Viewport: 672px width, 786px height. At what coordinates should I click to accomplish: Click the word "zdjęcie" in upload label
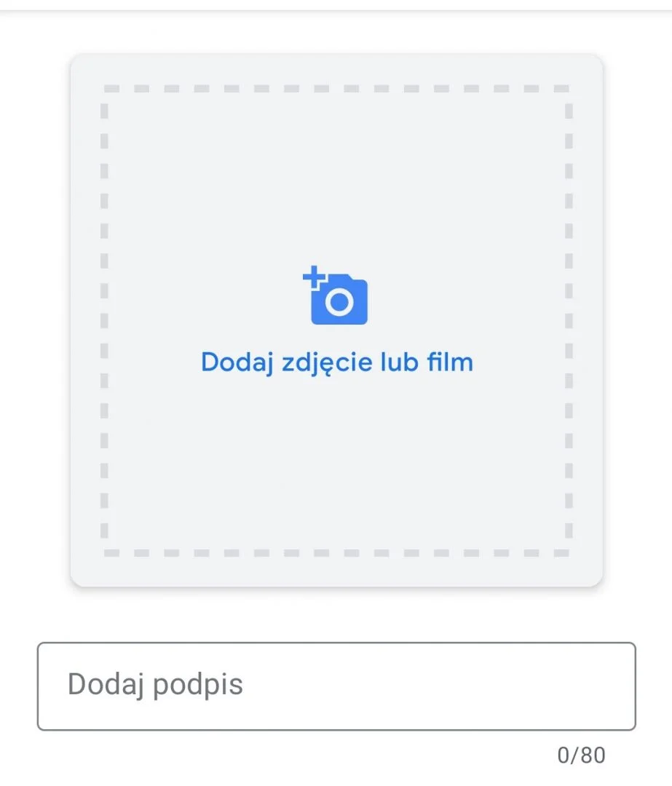coord(325,362)
